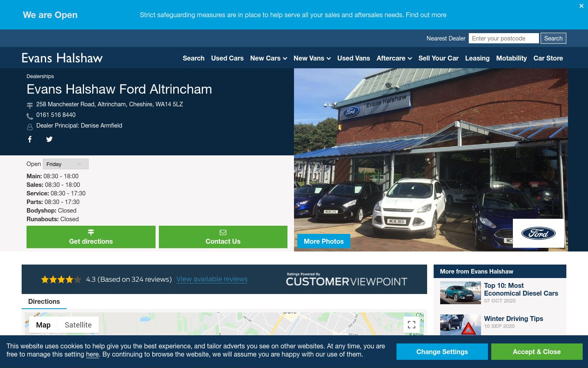Select the Directions tab

coord(44,302)
